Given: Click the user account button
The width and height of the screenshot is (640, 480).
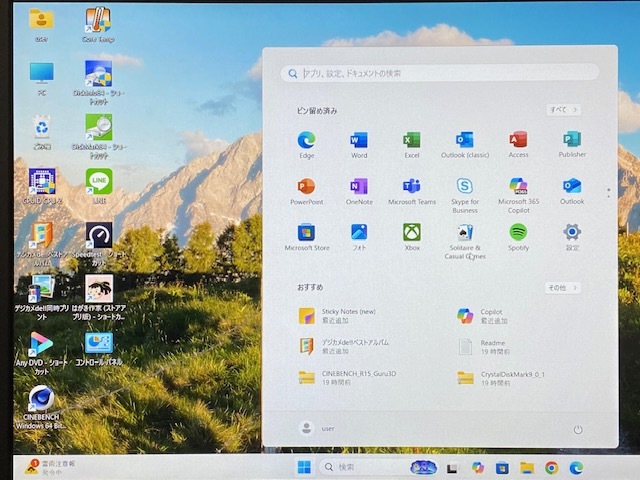Looking at the screenshot, I should [x=317, y=429].
